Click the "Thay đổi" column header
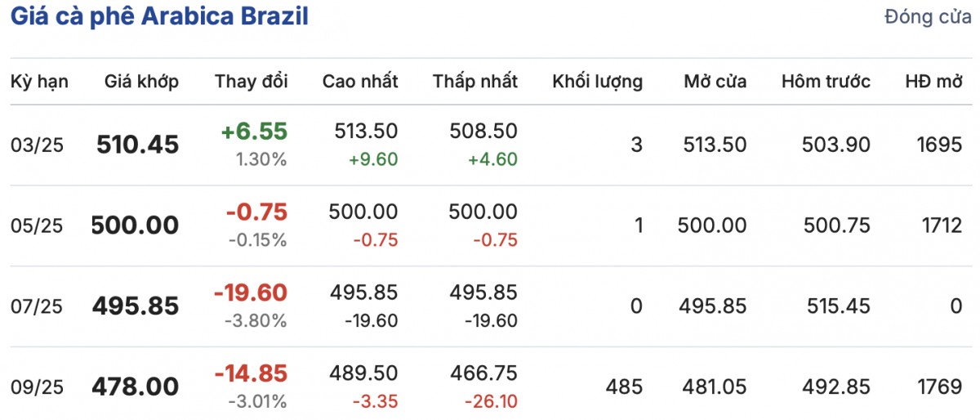 [251, 81]
